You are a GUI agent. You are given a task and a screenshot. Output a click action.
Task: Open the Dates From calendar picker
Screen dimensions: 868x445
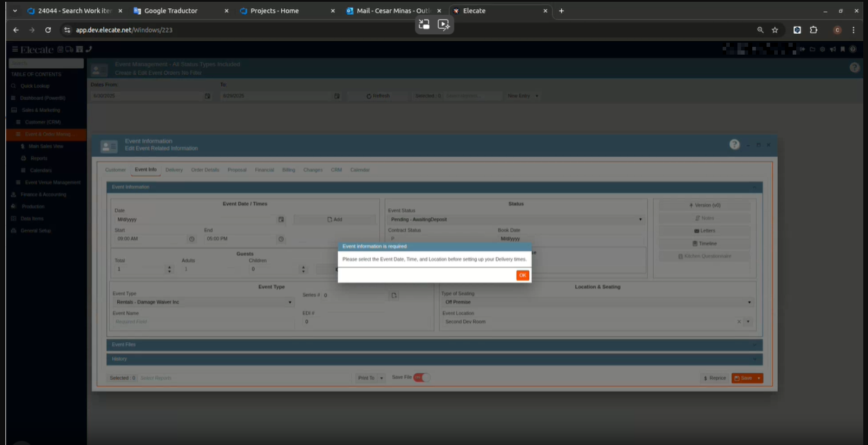[x=208, y=96]
